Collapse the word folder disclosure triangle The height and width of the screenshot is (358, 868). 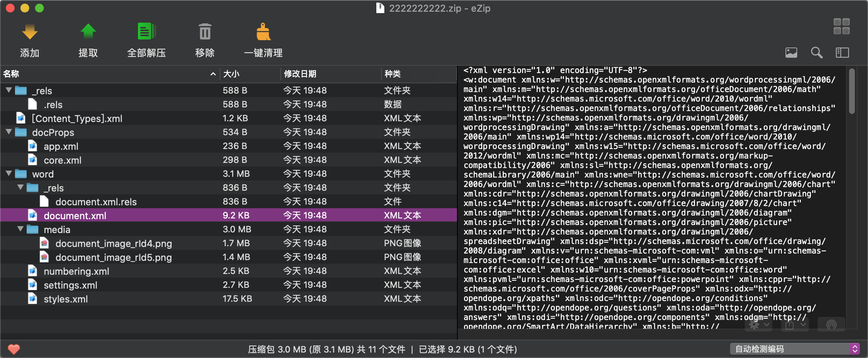[x=8, y=174]
